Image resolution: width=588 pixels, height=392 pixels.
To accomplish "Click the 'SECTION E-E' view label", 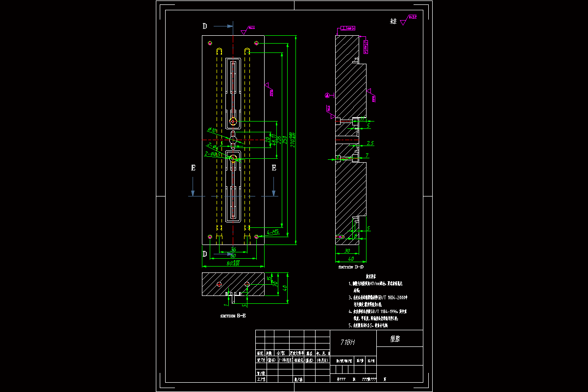I will tap(233, 316).
